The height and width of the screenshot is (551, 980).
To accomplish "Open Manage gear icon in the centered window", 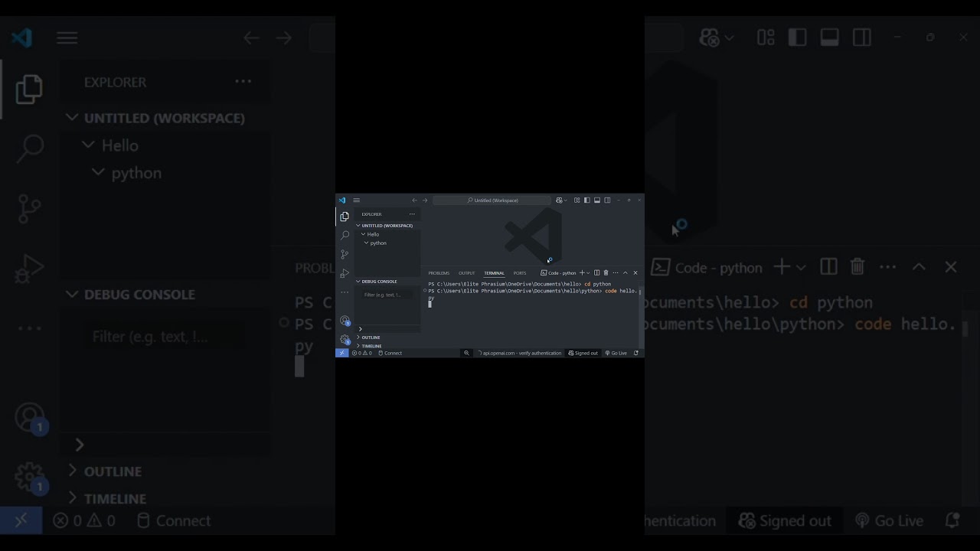I will click(345, 340).
